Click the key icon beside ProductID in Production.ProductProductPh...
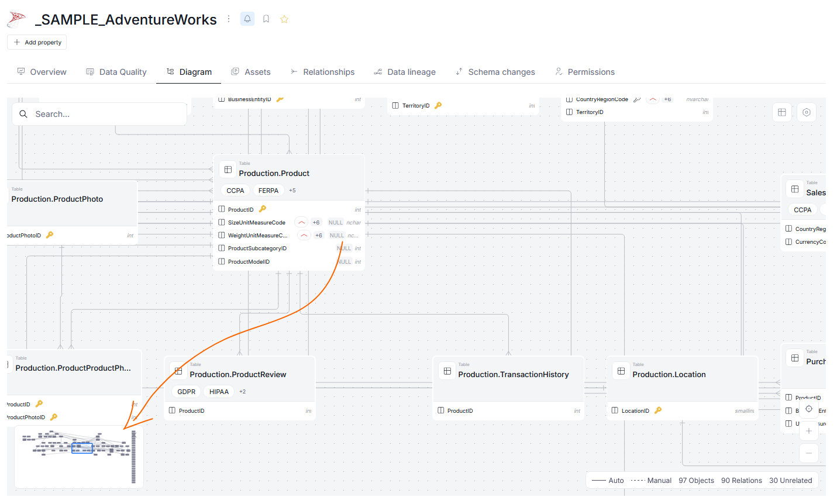The width and height of the screenshot is (837, 504). [39, 403]
